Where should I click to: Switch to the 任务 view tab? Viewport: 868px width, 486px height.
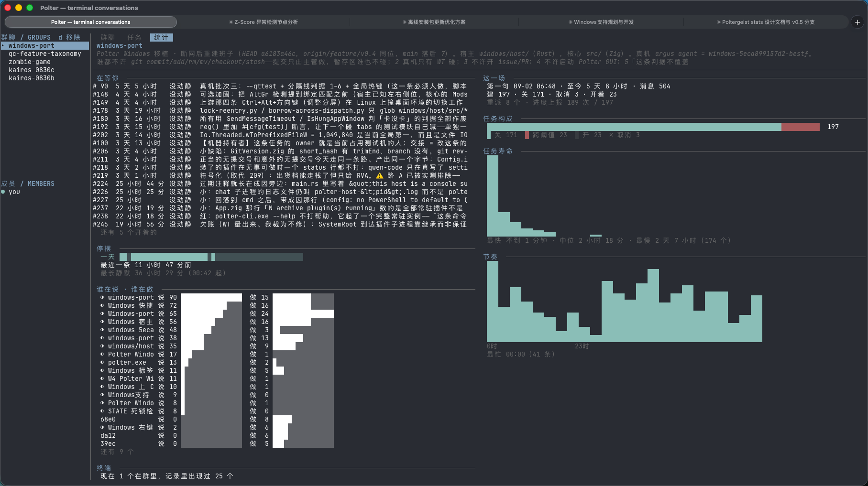(x=134, y=37)
